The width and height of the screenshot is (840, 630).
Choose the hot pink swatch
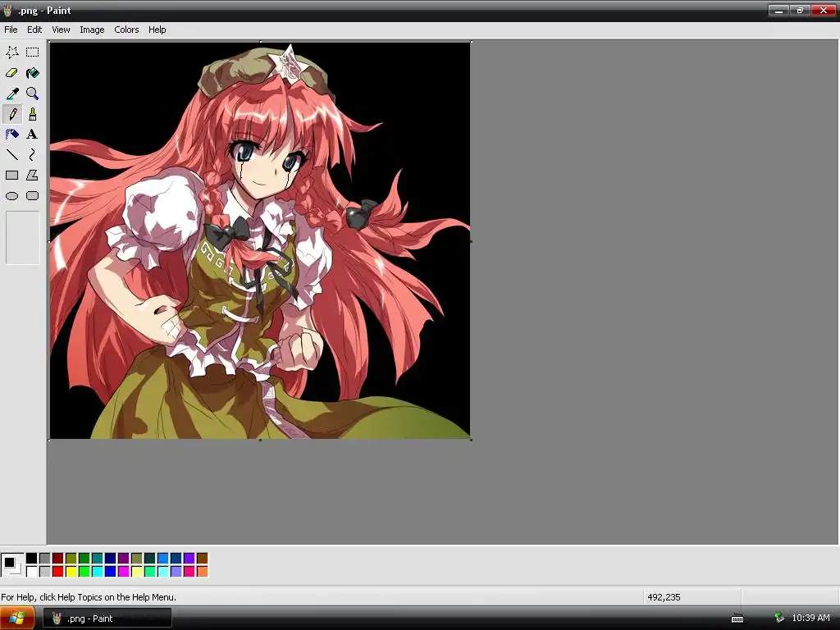189,572
